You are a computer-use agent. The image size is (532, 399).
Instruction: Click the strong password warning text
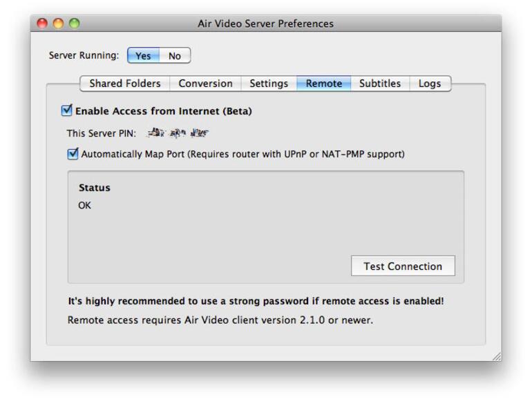click(x=256, y=302)
